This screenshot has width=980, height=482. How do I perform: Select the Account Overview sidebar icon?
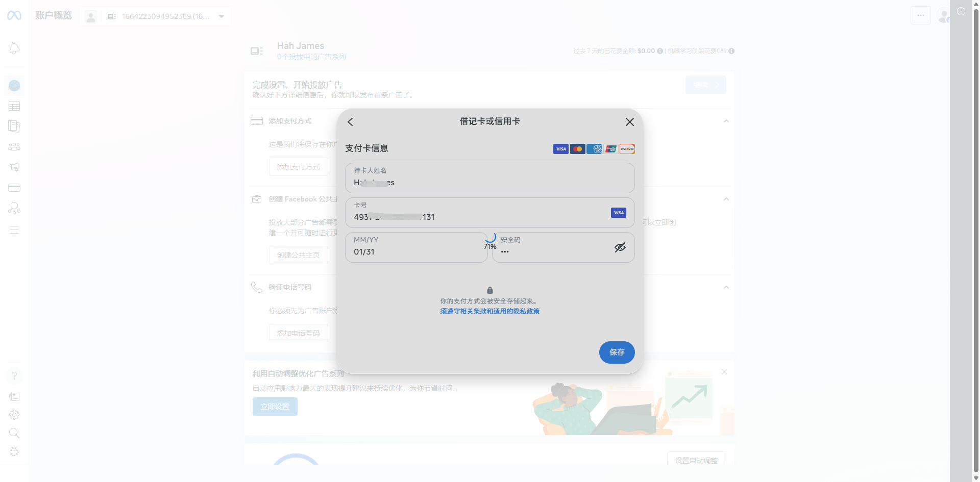[14, 86]
